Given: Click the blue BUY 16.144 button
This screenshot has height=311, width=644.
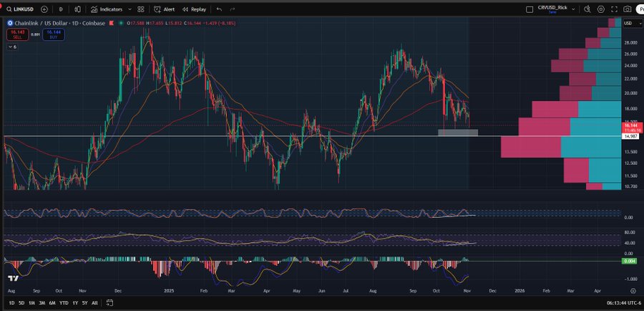Looking at the screenshot, I should point(54,34).
